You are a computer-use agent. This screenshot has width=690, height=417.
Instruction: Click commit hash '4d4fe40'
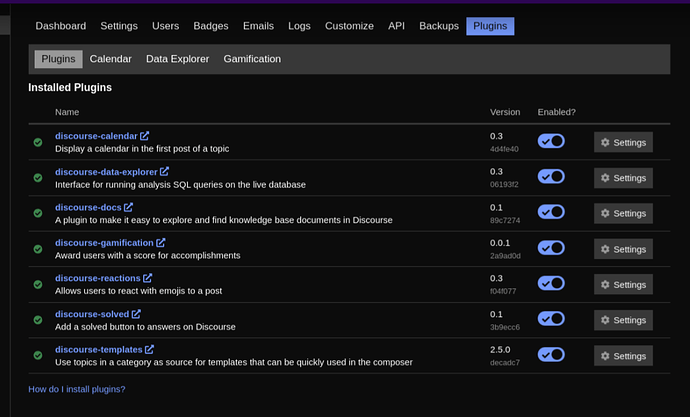point(504,149)
